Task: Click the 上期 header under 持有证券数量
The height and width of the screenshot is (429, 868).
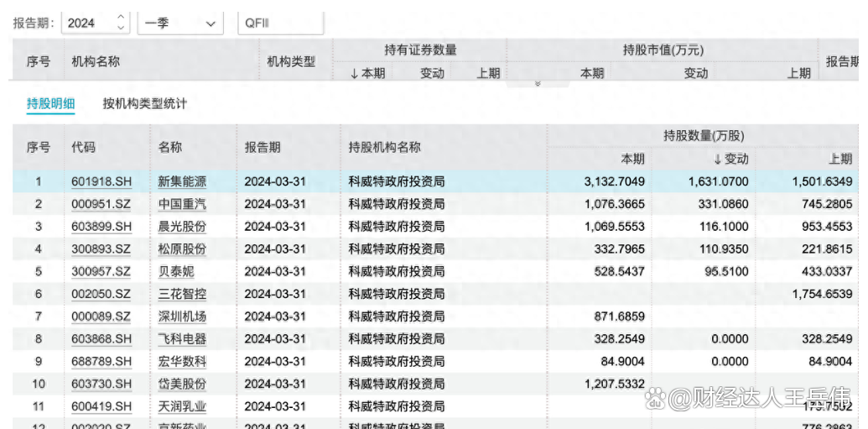Action: pos(488,73)
